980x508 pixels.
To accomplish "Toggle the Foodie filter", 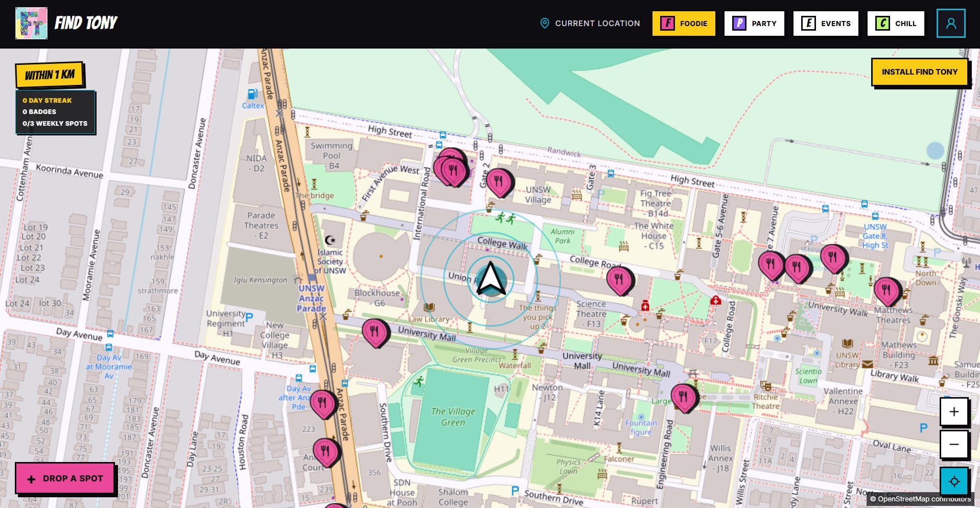I will point(684,24).
